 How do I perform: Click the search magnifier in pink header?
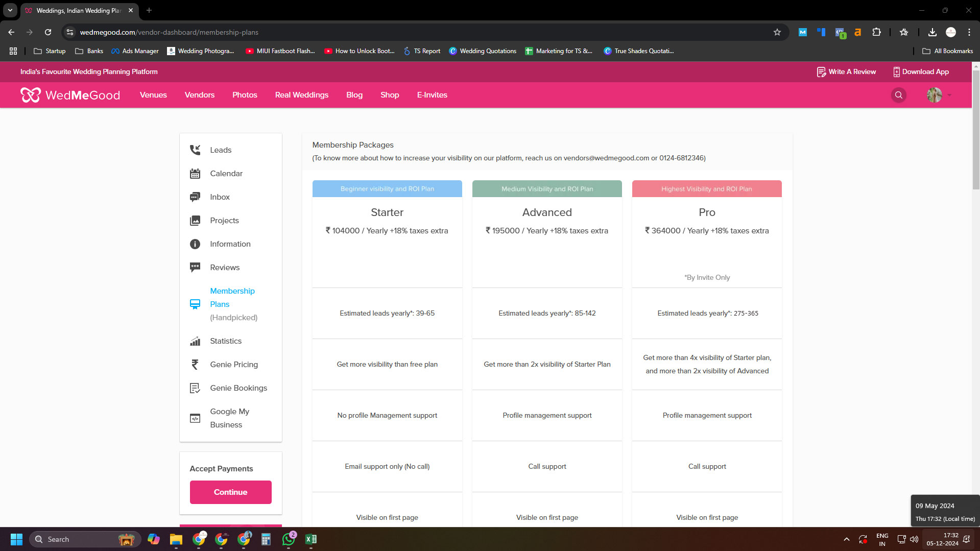point(898,95)
